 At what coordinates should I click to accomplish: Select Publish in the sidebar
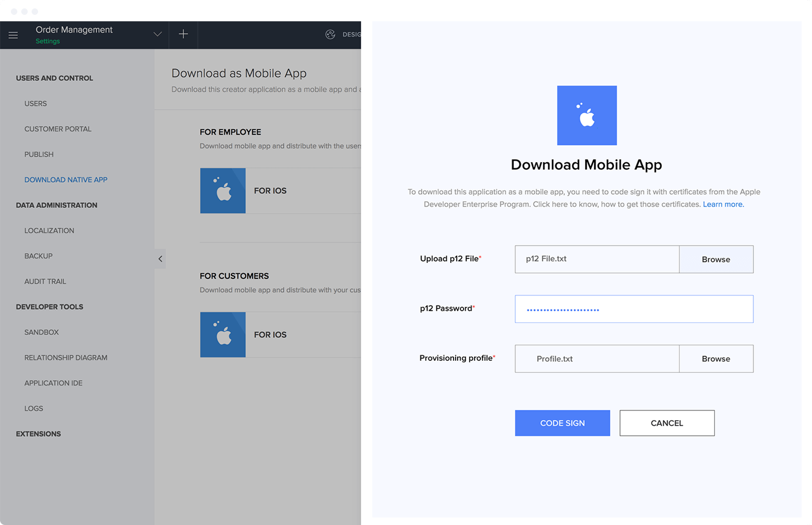39,154
